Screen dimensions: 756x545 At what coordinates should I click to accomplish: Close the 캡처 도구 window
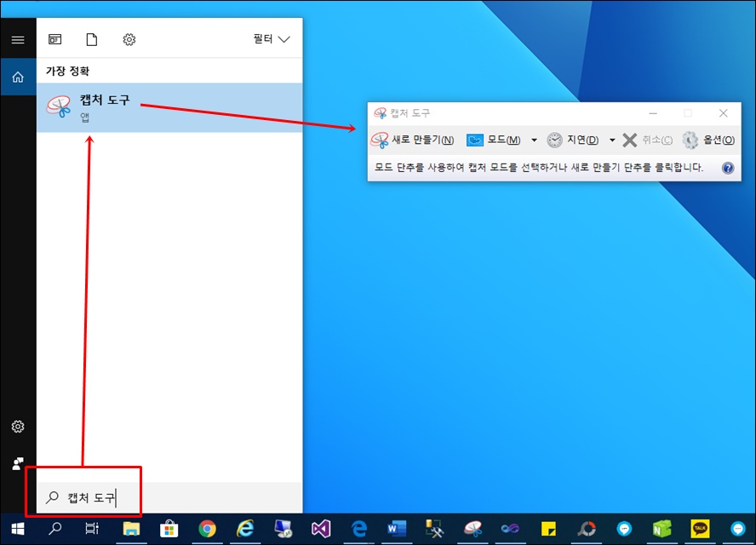(723, 113)
